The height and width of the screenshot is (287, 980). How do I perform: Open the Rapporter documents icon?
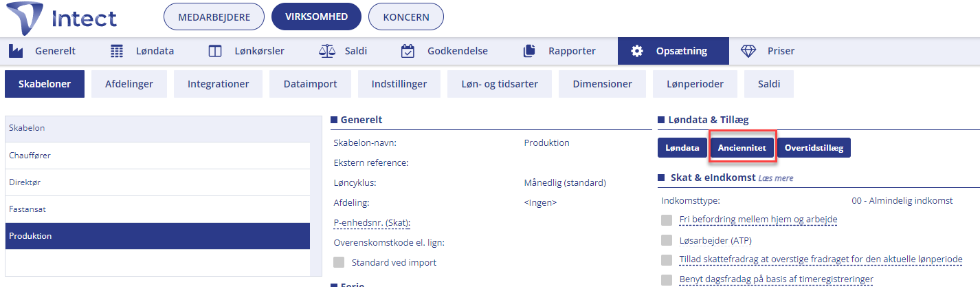point(528,51)
